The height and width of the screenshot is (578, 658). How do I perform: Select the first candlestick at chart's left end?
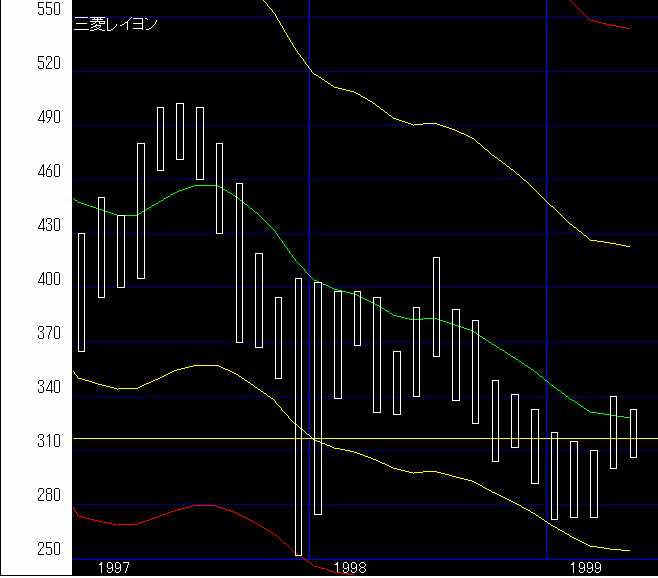tap(81, 292)
